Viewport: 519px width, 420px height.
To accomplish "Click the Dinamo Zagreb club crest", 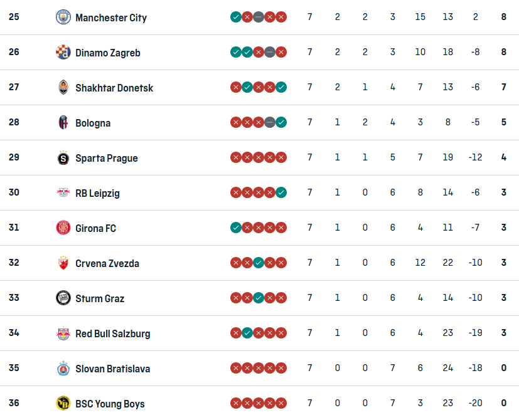I will (63, 52).
